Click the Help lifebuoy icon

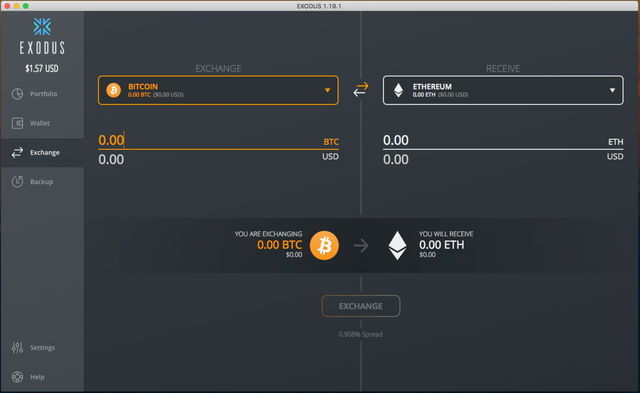tap(17, 377)
